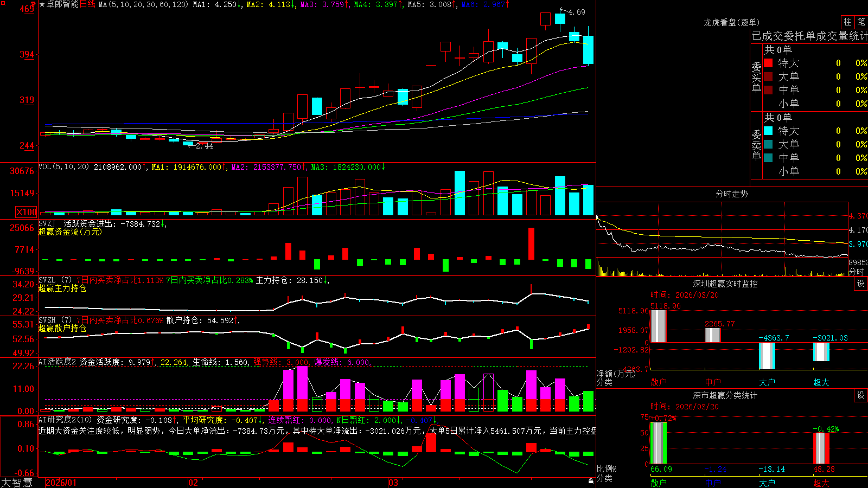Click the red 日线 period label

(87, 4)
